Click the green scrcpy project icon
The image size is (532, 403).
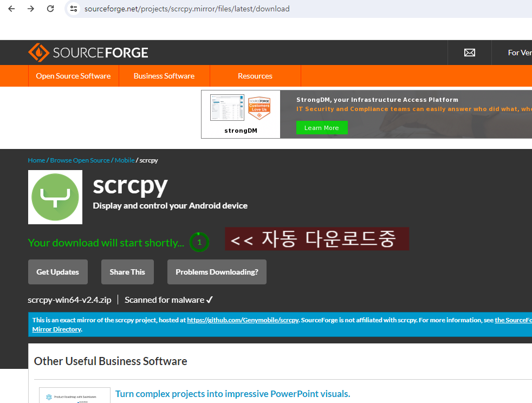point(55,197)
